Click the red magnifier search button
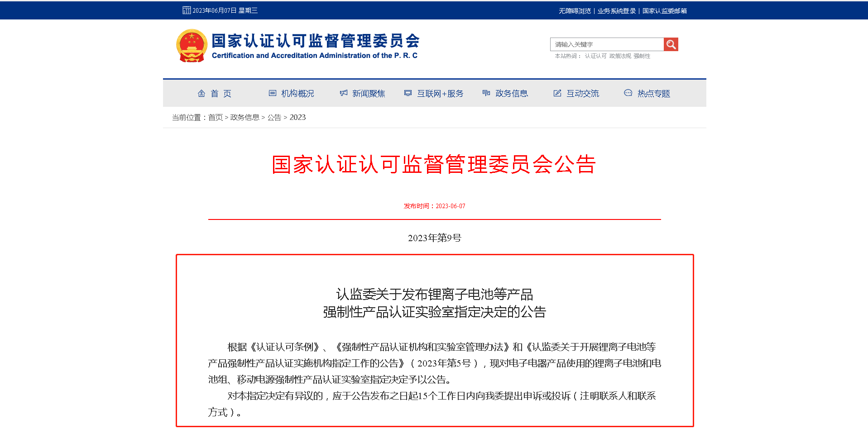Screen dimensions: 868x448 (x=671, y=44)
